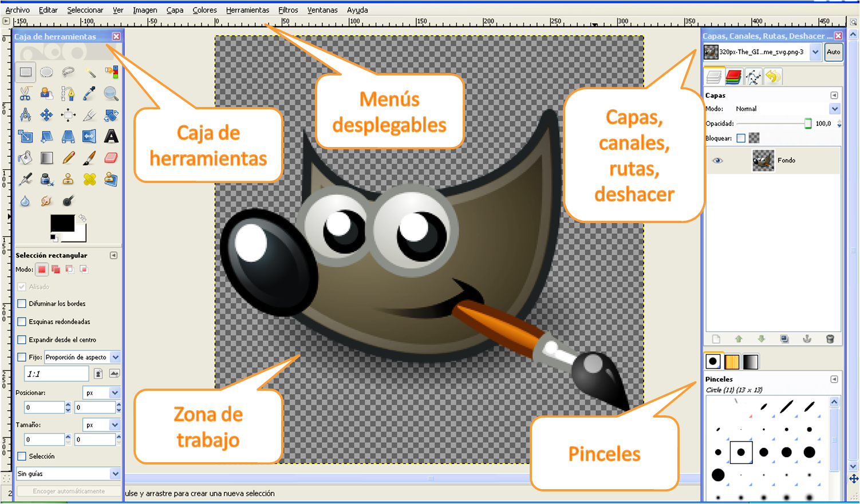Image resolution: width=860 pixels, height=504 pixels.
Task: Enable Difuminar los bordes checkbox
Action: point(22,303)
